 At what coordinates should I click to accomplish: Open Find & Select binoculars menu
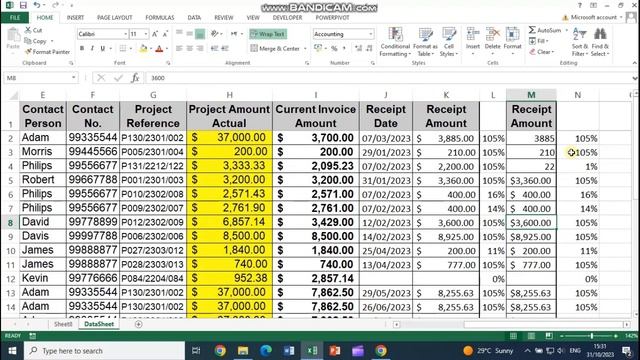[x=600, y=42]
